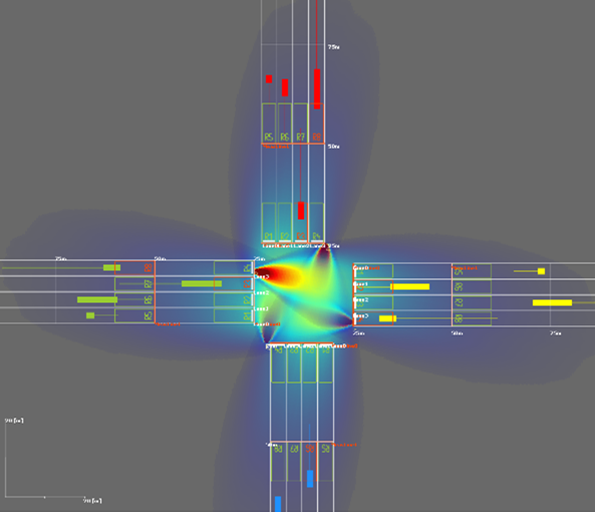Select the small red square vehicle in north lane
This screenshot has width=595, height=512.
pos(269,79)
